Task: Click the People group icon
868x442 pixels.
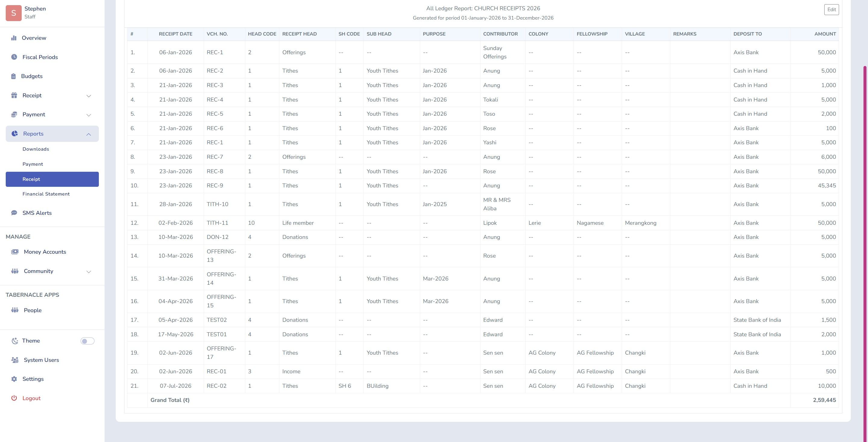Action: (x=15, y=310)
